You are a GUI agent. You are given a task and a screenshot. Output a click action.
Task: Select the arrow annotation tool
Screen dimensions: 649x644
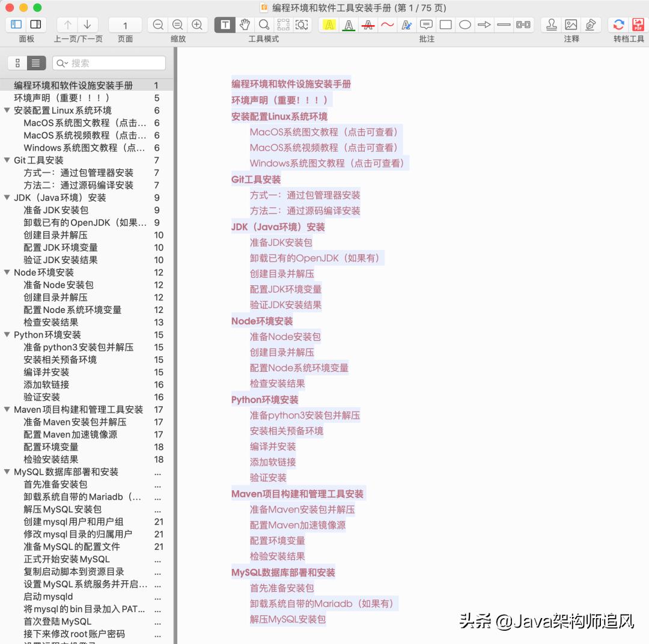(x=484, y=25)
